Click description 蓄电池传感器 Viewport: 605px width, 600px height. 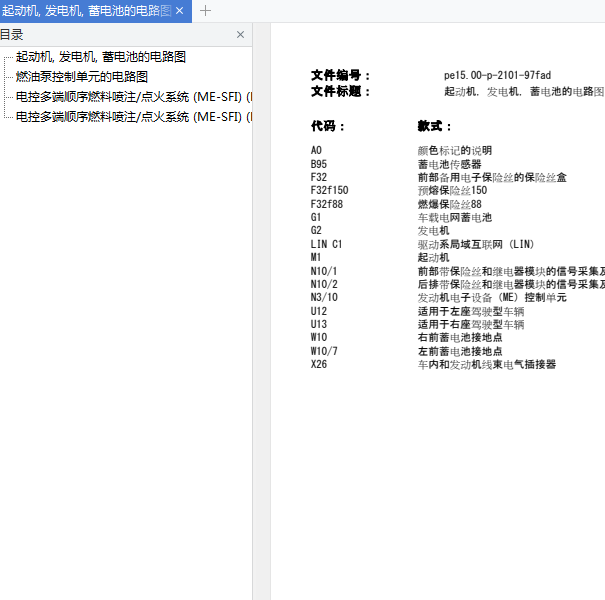point(450,164)
